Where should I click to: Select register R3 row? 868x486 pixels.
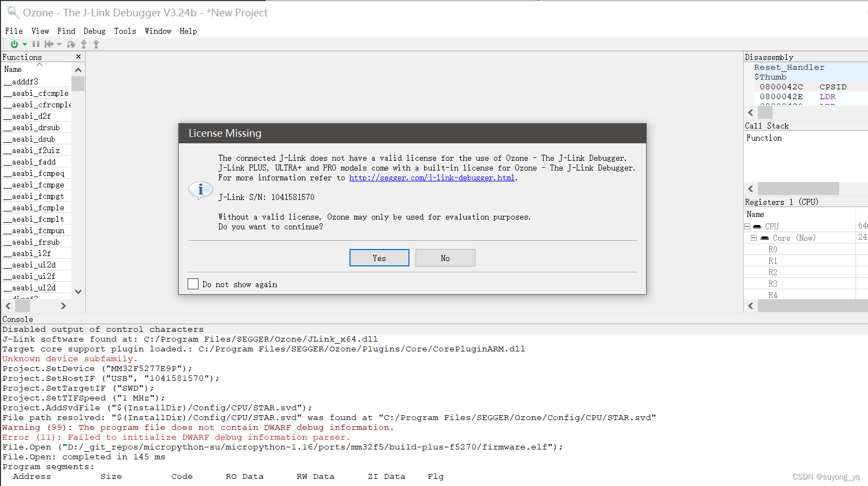[x=806, y=284]
